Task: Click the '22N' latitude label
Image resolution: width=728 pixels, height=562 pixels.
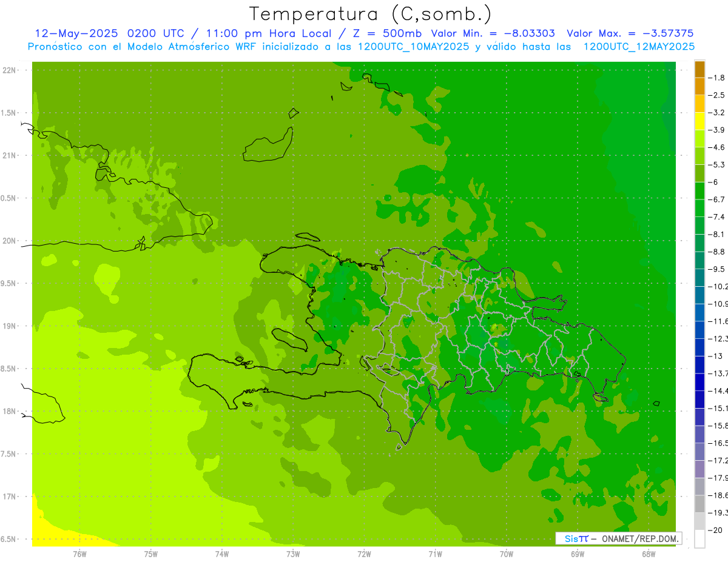Action: pos(9,70)
